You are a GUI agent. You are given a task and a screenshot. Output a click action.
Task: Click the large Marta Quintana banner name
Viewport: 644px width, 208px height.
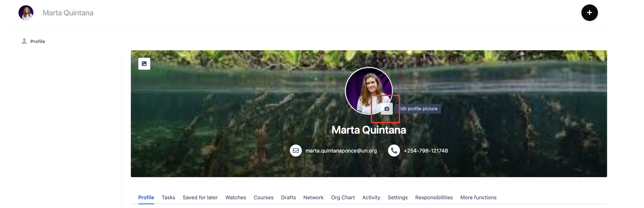[369, 130]
